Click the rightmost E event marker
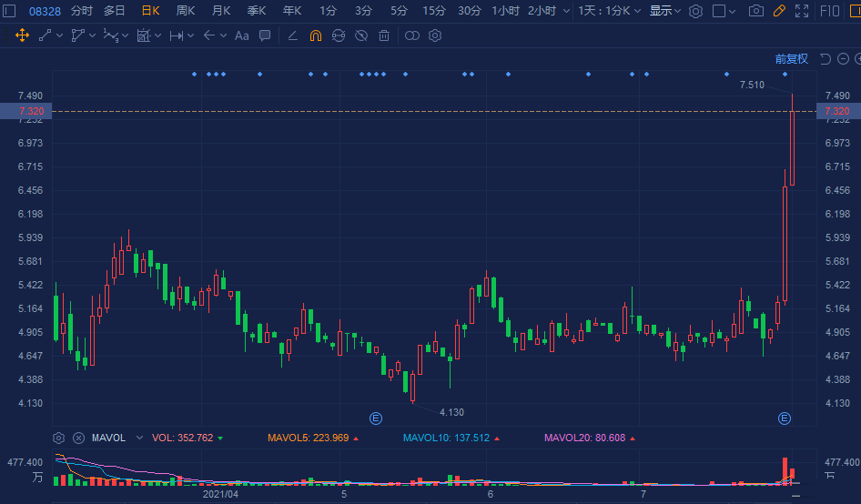 tap(785, 418)
